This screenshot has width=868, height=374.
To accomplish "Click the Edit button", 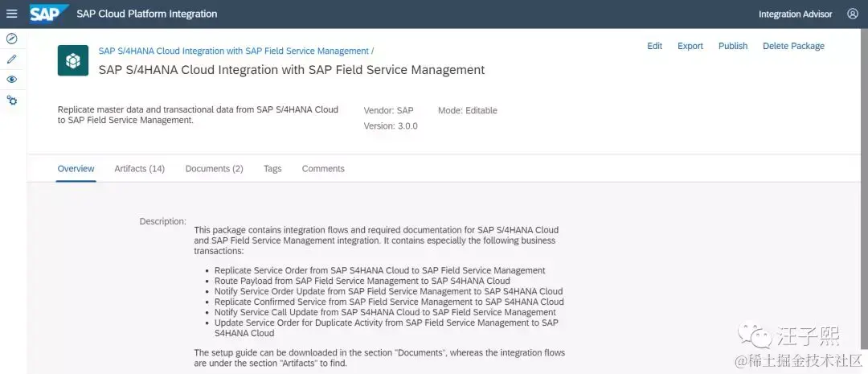I will tap(654, 46).
